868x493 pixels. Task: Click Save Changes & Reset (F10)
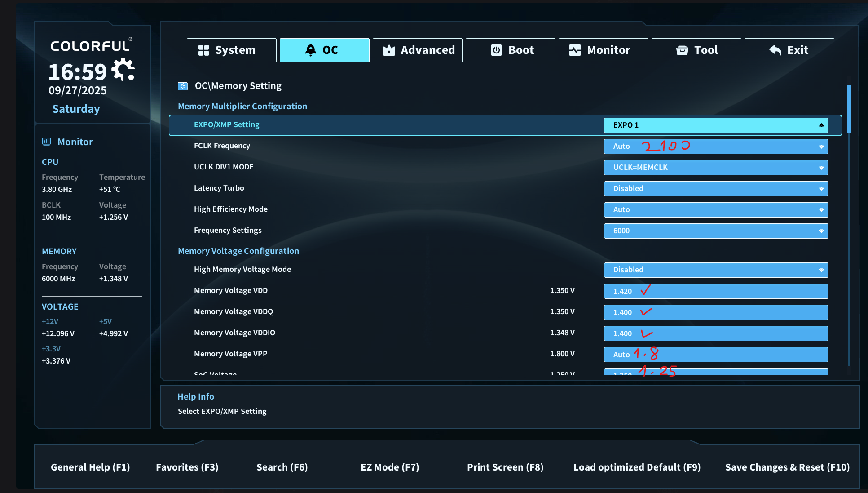[x=787, y=467]
